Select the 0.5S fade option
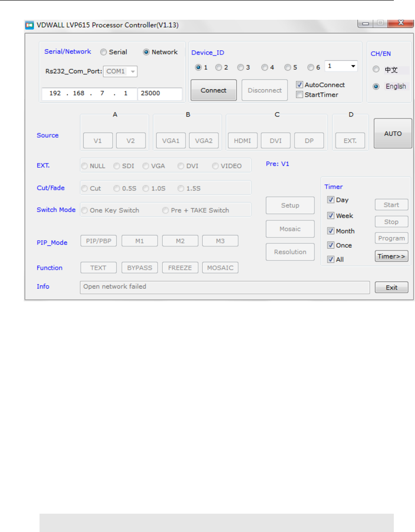The image size is (415, 532). pyautogui.click(x=117, y=188)
